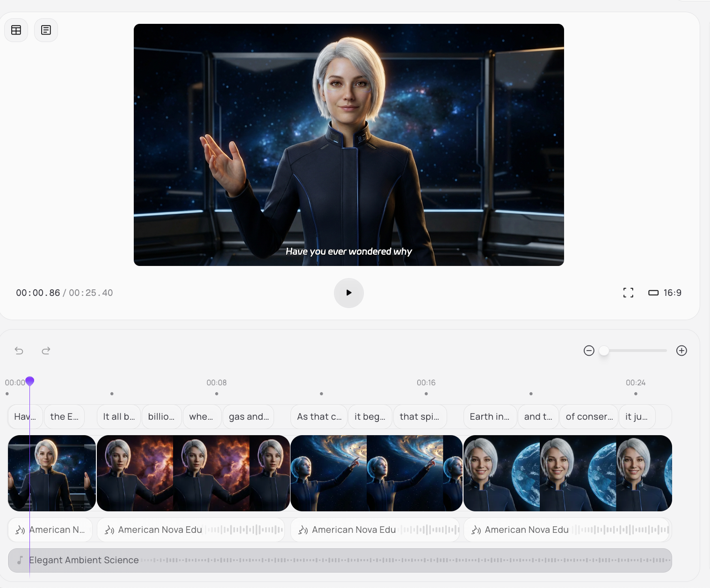The width and height of the screenshot is (710, 588).
Task: Zoom out the timeline with minus icon
Action: click(x=589, y=351)
